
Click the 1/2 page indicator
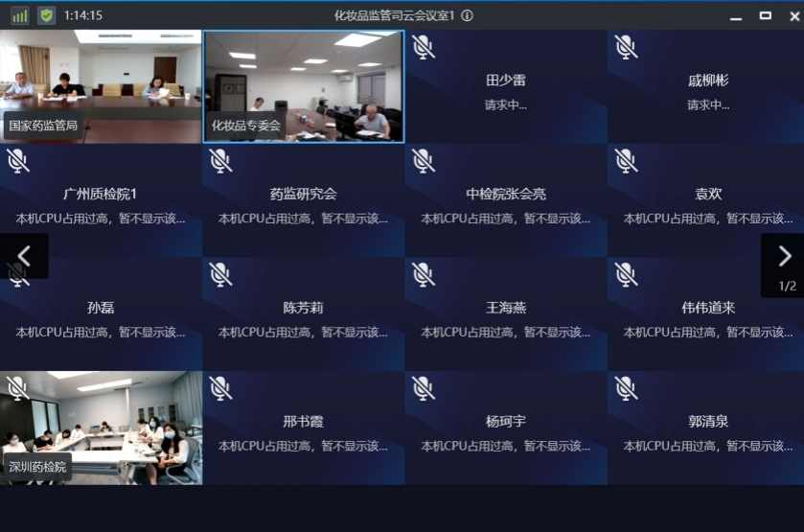point(787,286)
